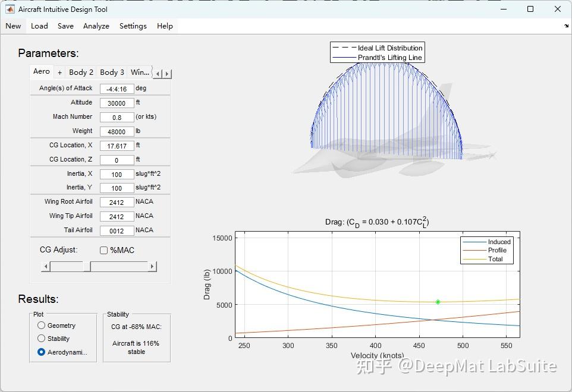
Task: Click the Parameters: heading
Action: pos(48,53)
